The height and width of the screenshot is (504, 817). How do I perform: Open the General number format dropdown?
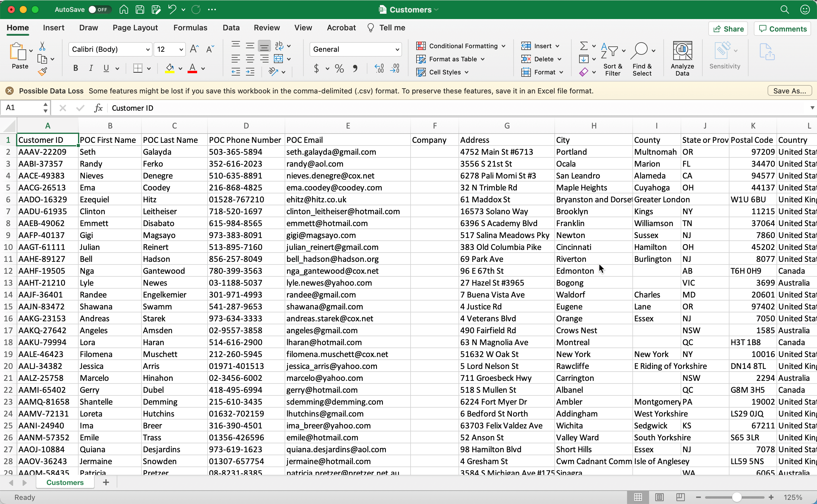(x=397, y=50)
